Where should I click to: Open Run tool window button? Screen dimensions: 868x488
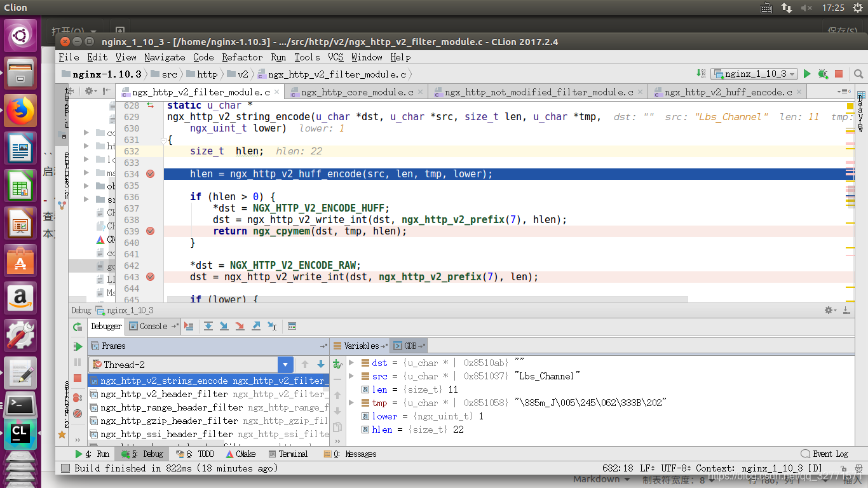[92, 454]
